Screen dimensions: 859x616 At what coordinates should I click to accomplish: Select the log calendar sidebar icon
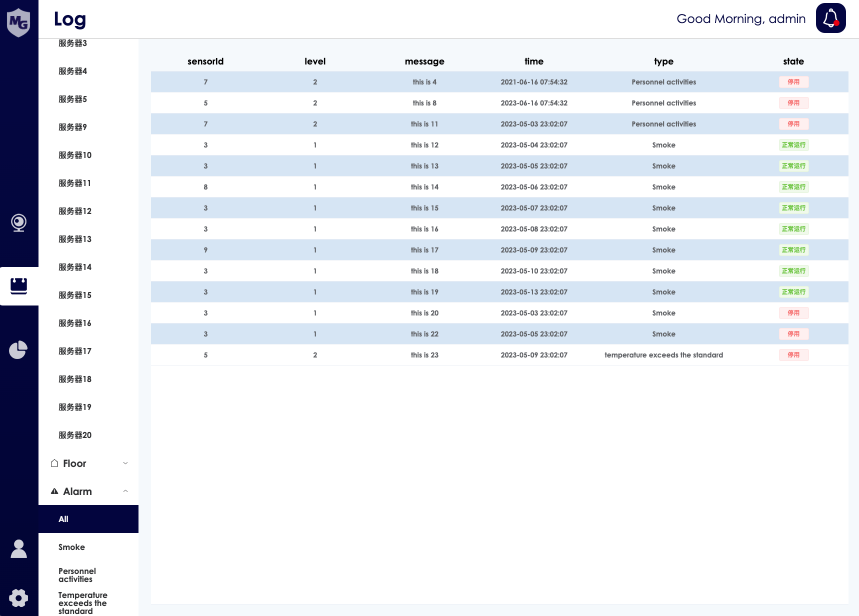[19, 286]
